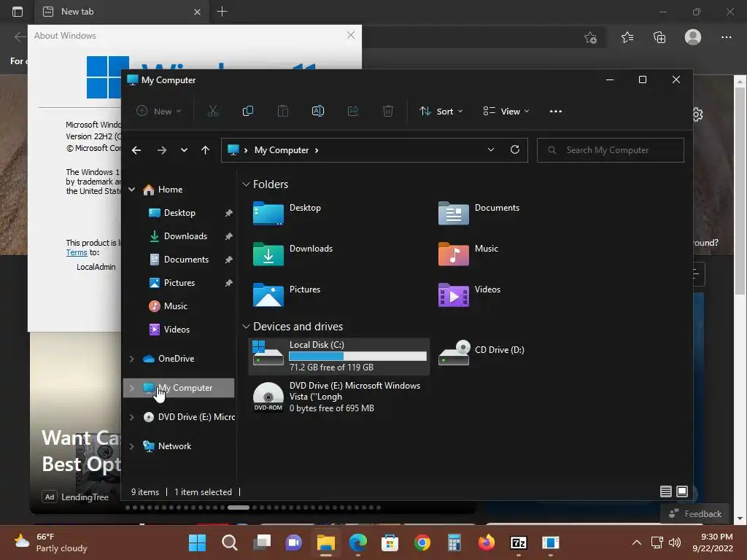Switch to large icons view in status bar
The height and width of the screenshot is (560, 747).
pos(682,491)
